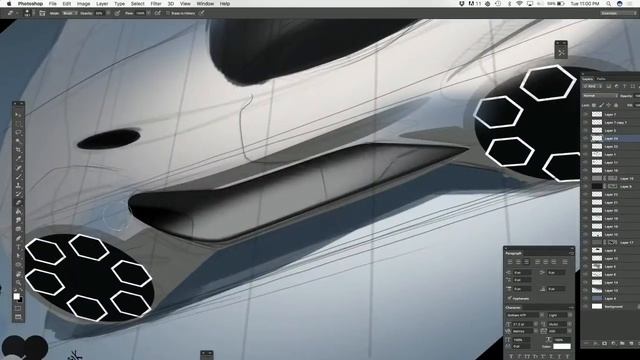This screenshot has height=360, width=640.
Task: Open the Image menu
Action: pyautogui.click(x=83, y=3)
